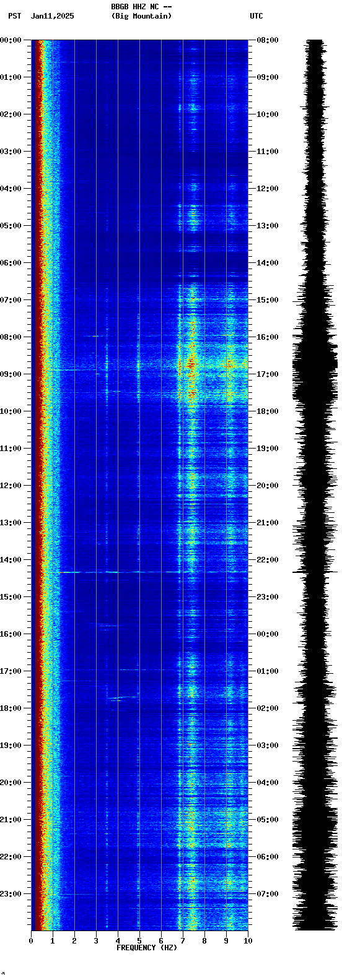Select the PST time label 13:00

(x=11, y=523)
